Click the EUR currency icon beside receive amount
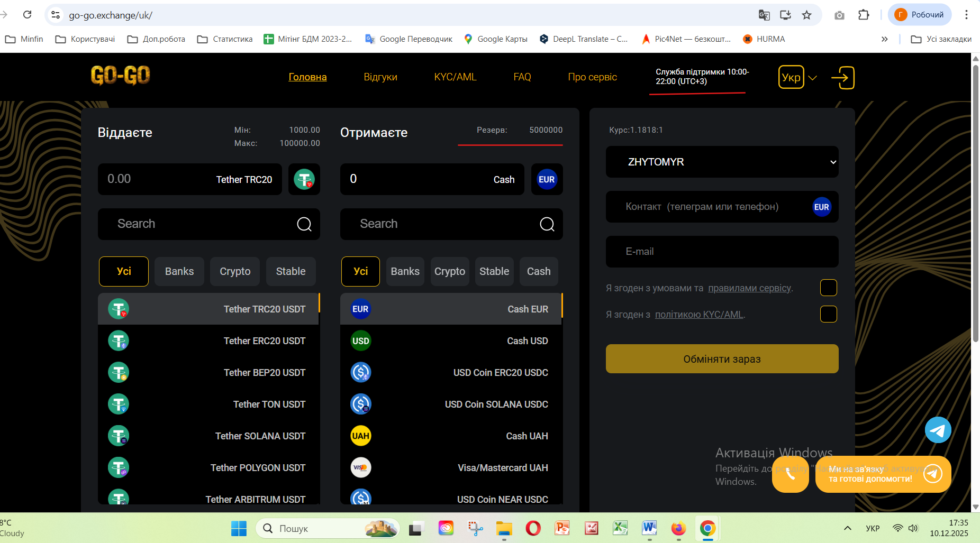The height and width of the screenshot is (543, 980). pos(547,179)
